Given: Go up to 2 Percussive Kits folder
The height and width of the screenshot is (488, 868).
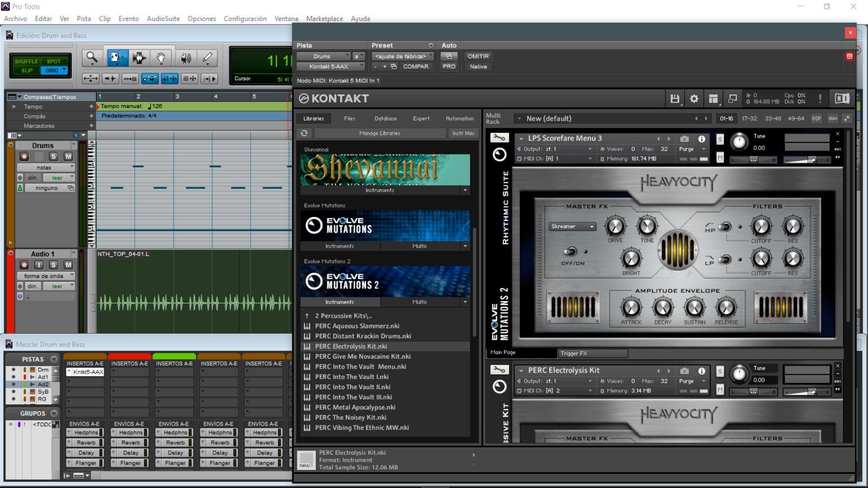Looking at the screenshot, I should click(x=343, y=316).
